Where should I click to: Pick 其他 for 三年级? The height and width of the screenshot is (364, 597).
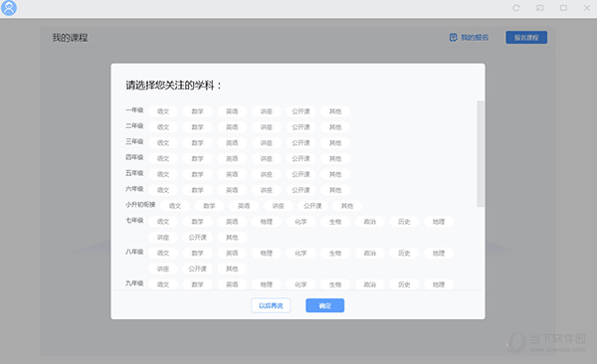click(335, 143)
